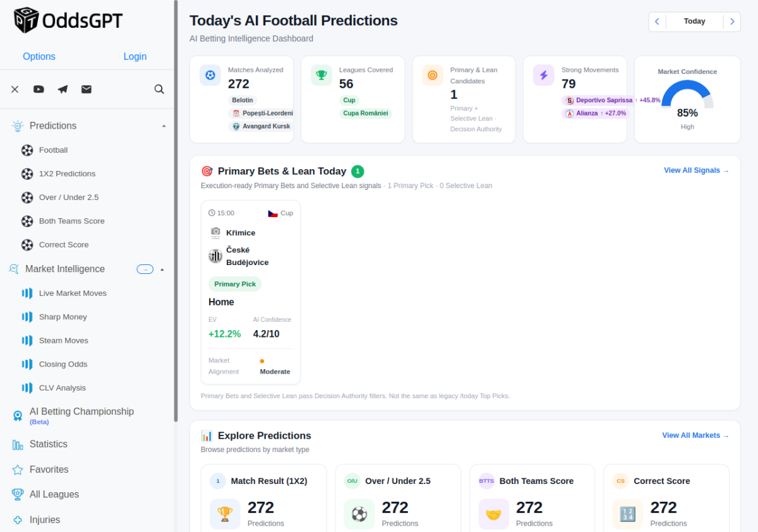Open the YouTube channel icon
This screenshot has height=532, width=758.
click(x=39, y=90)
